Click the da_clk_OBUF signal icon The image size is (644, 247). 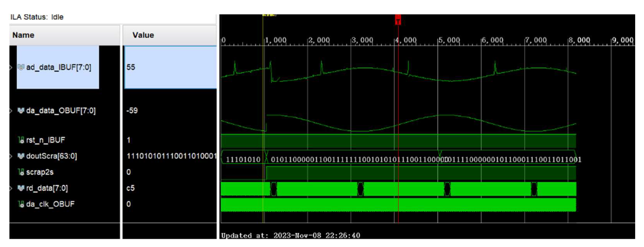(21, 204)
